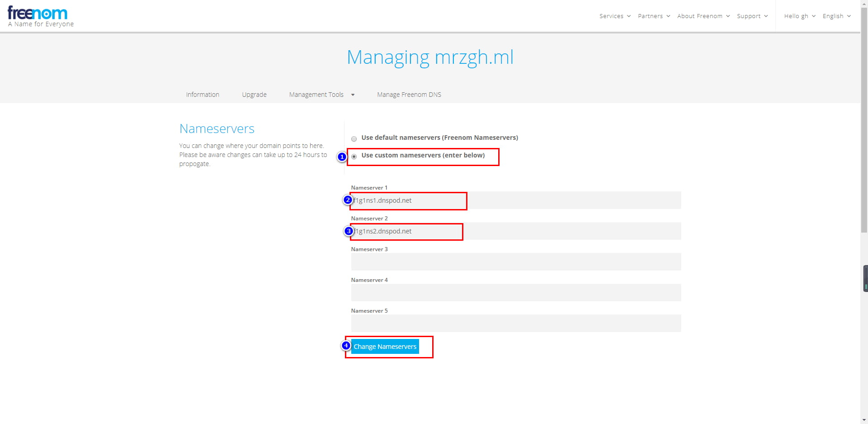868x424 pixels.
Task: Click the Change Nameservers button
Action: point(385,347)
